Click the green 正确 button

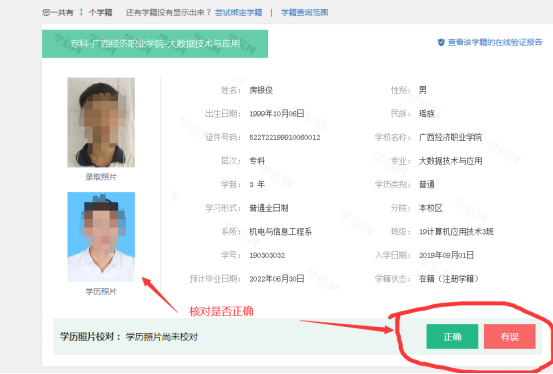point(452,337)
